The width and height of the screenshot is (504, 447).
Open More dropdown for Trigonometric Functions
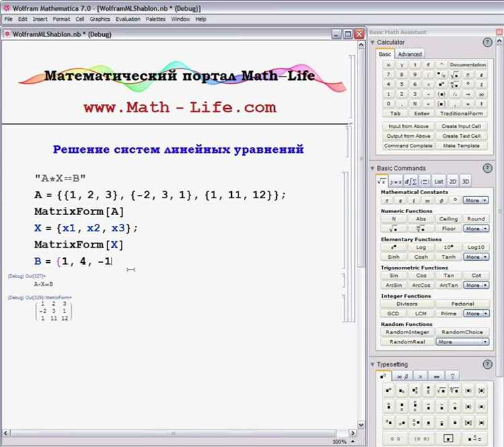pyautogui.click(x=476, y=285)
